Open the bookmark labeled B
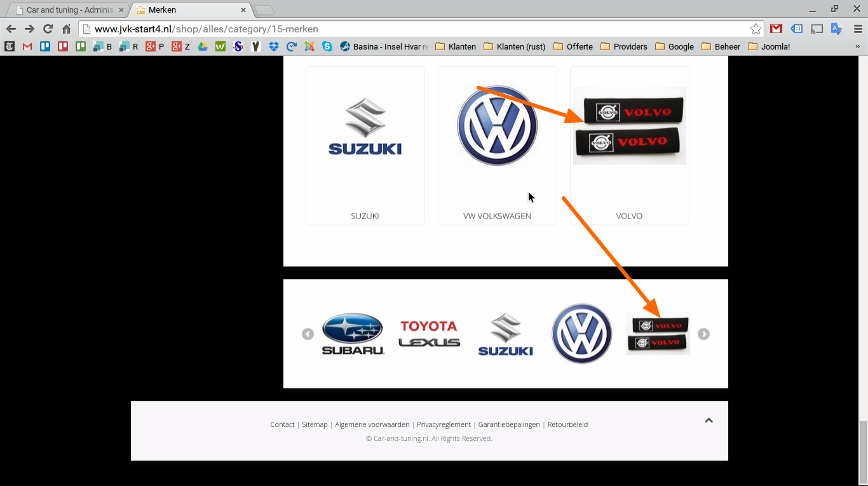The image size is (868, 486). [103, 46]
